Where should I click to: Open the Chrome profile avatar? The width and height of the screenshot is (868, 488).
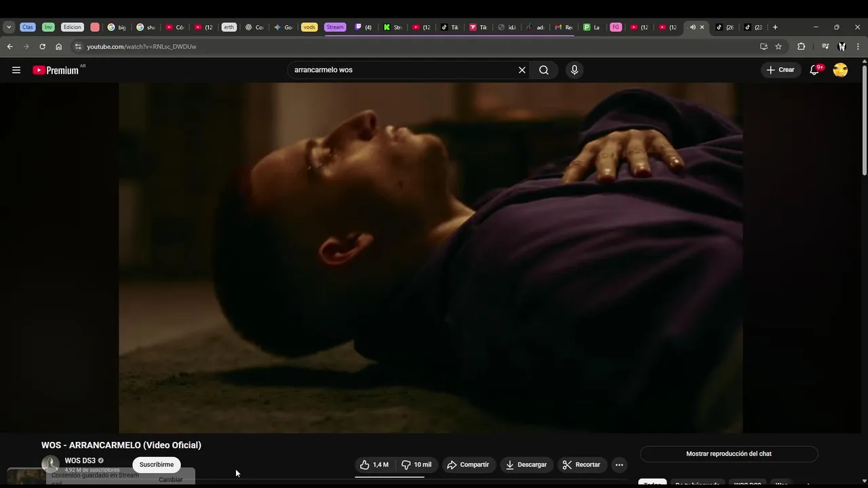(842, 46)
